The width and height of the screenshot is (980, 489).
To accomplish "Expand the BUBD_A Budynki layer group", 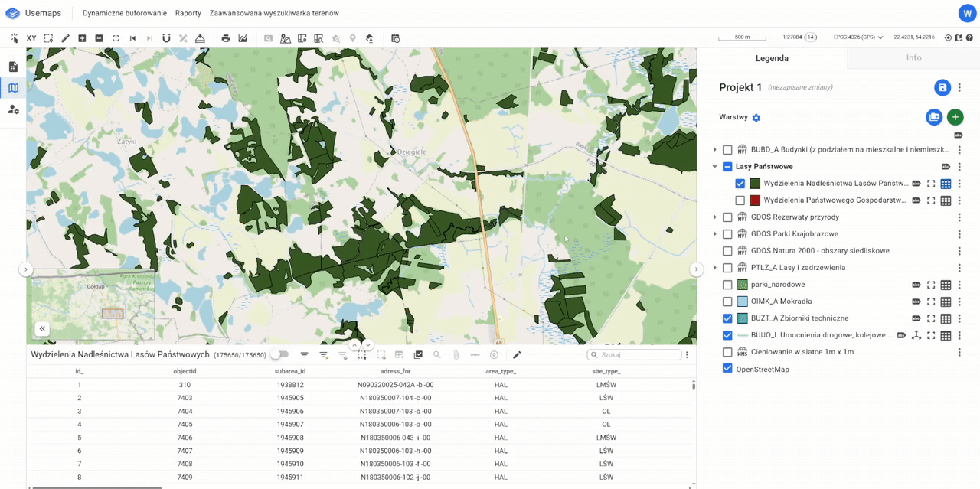I will click(715, 150).
